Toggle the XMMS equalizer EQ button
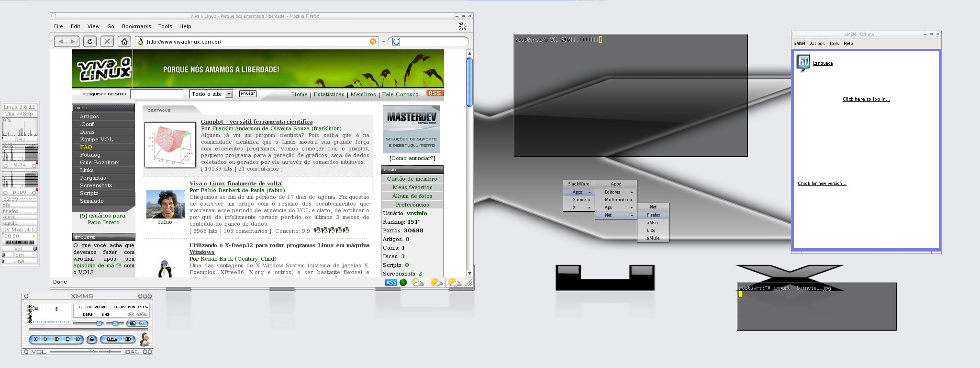The image size is (980, 368). pyautogui.click(x=133, y=323)
